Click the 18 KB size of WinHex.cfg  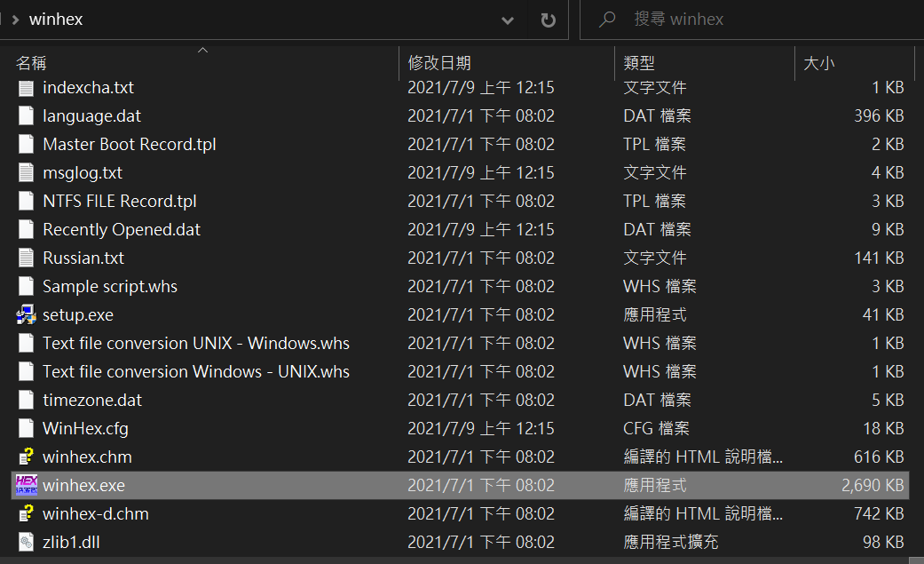coord(883,428)
